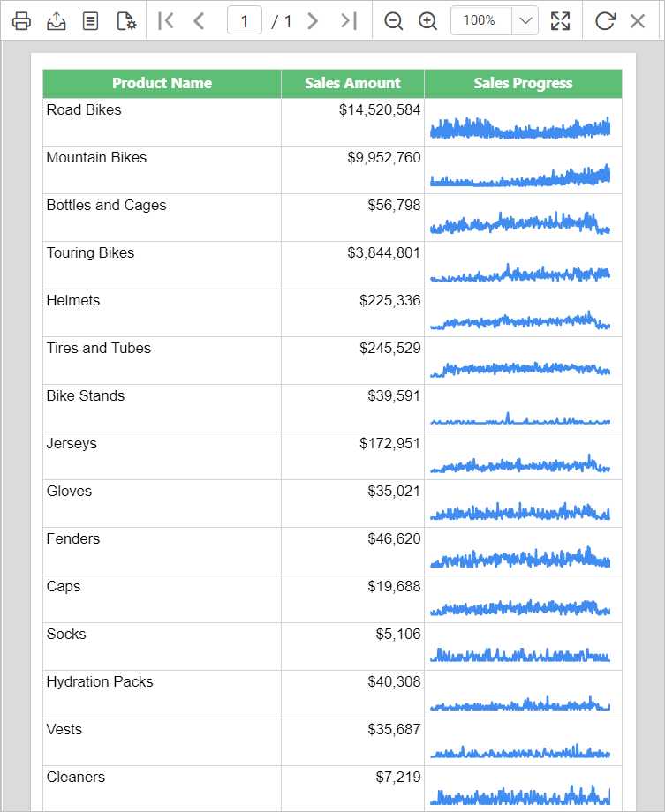This screenshot has width=665, height=812.
Task: Click the current page number field
Action: [x=244, y=20]
